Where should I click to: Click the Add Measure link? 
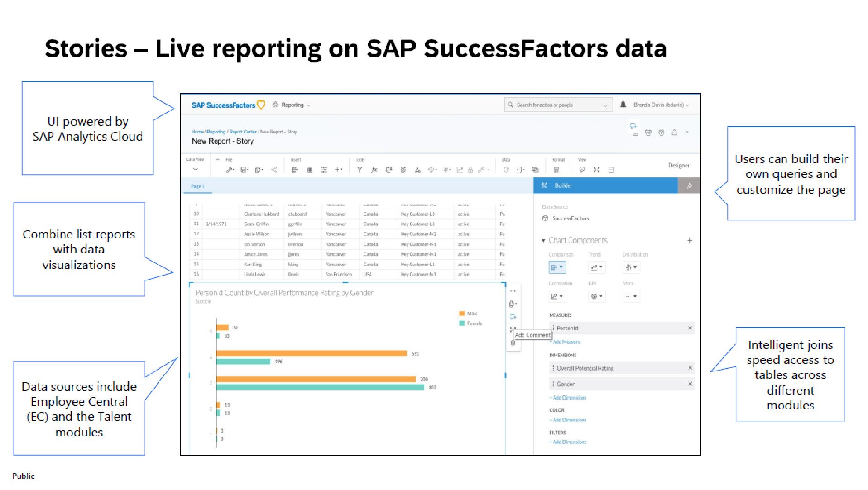(566, 342)
